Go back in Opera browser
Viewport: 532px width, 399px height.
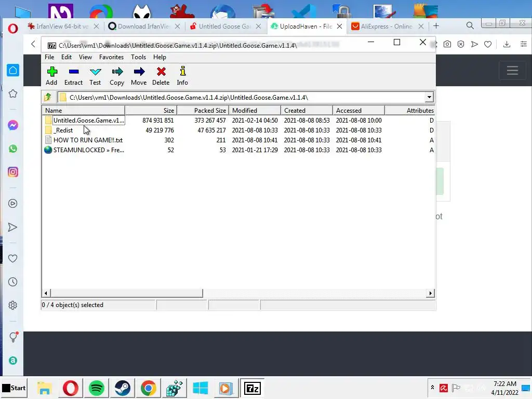[33, 44]
